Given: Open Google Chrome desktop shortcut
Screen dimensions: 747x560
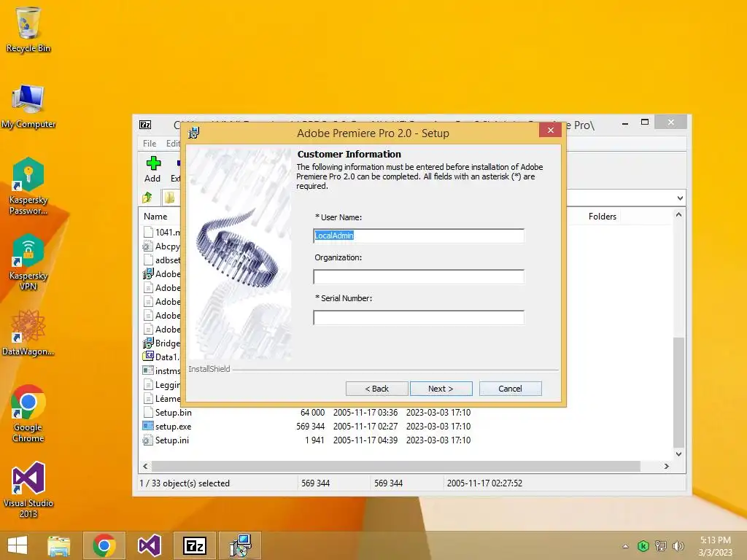Looking at the screenshot, I should (28, 413).
